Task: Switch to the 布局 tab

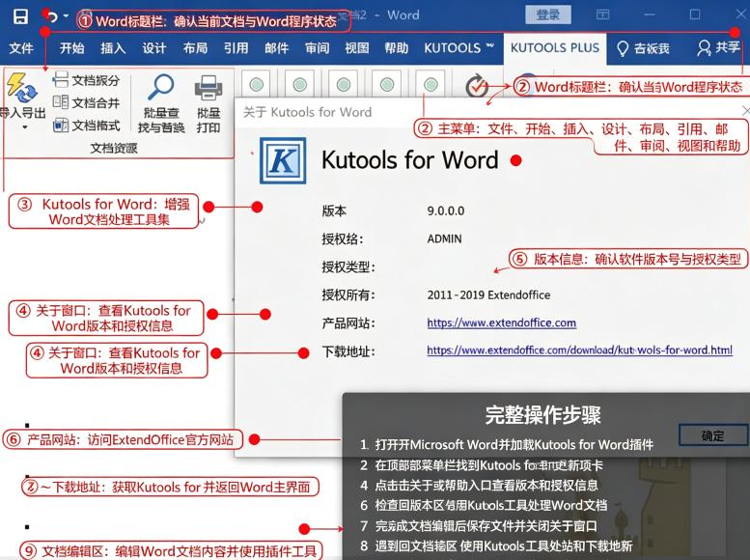Action: [x=195, y=48]
